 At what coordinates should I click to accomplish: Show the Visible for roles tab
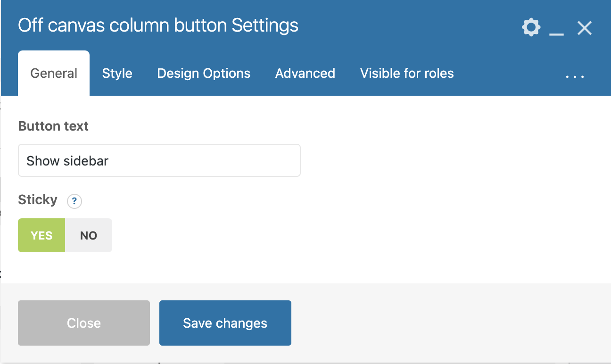[407, 74]
